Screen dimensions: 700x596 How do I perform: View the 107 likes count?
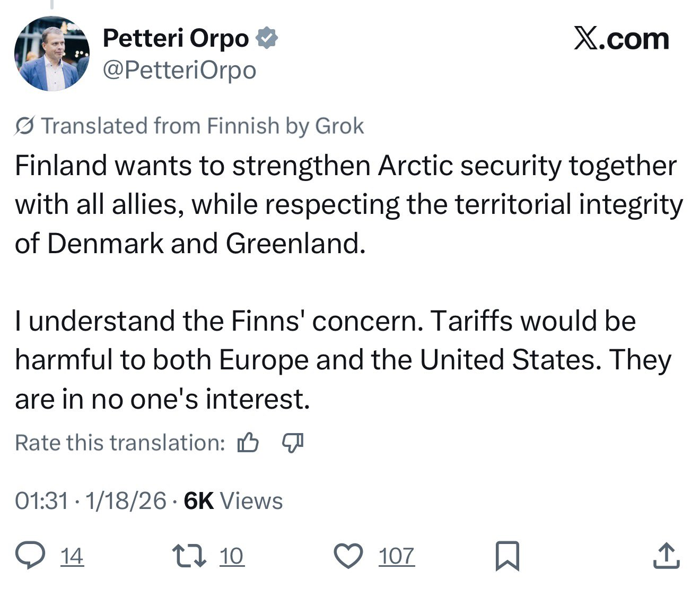coord(396,556)
